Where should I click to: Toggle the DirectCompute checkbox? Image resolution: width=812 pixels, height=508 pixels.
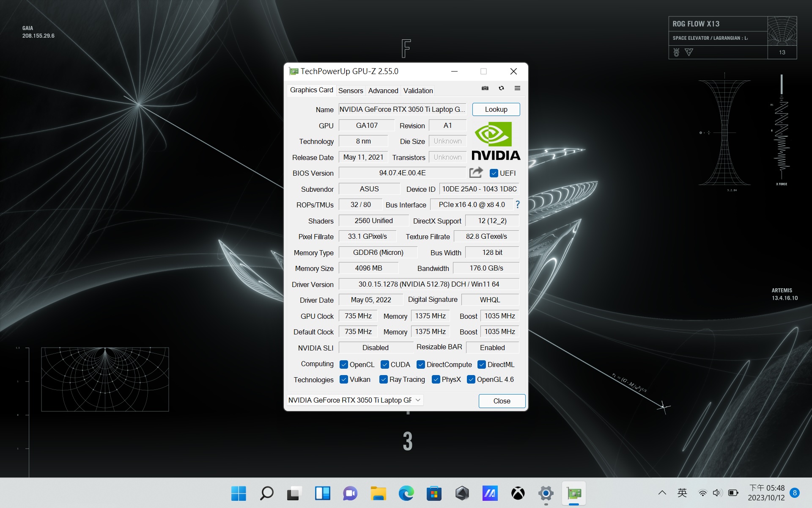coord(421,364)
